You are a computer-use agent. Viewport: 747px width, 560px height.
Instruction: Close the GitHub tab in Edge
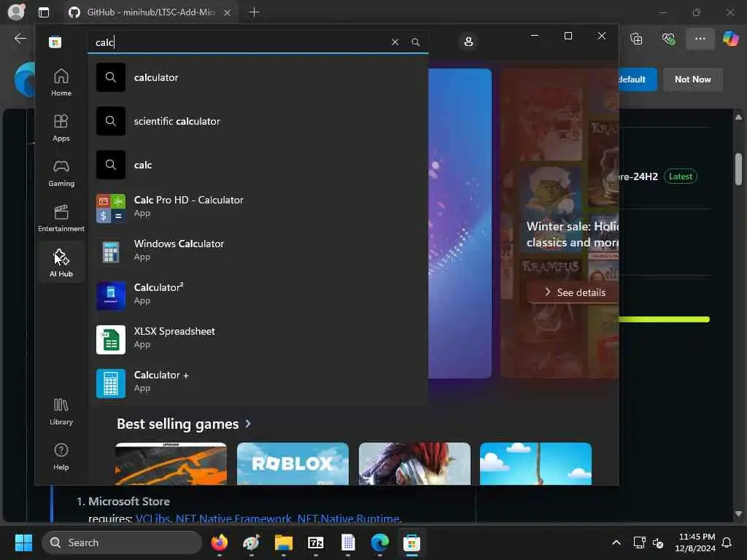click(x=228, y=12)
